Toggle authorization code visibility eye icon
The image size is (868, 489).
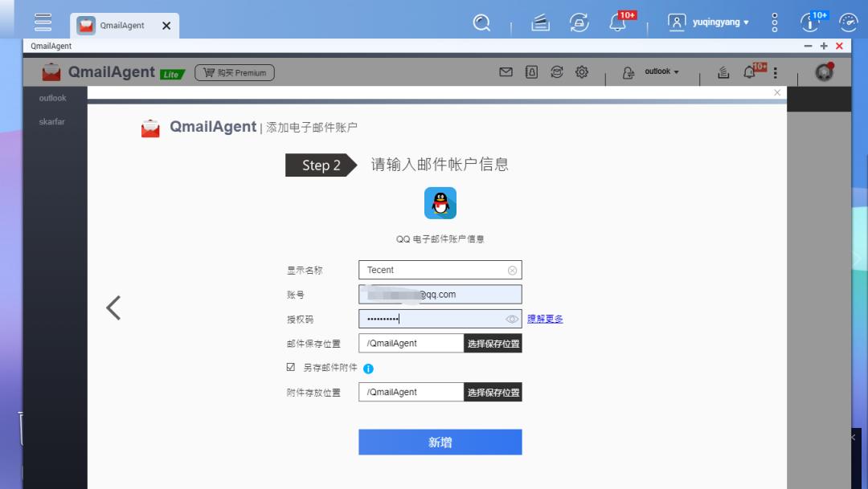pos(512,319)
